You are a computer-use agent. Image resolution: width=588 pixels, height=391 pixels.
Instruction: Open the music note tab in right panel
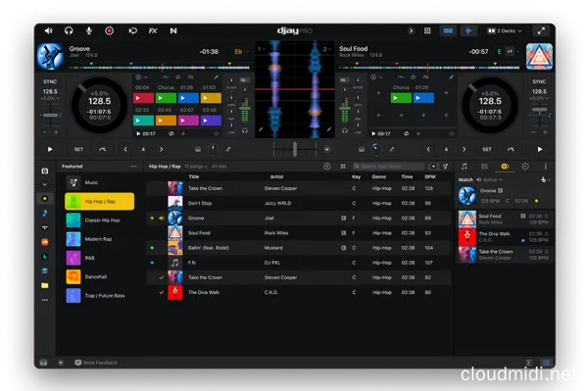[465, 166]
